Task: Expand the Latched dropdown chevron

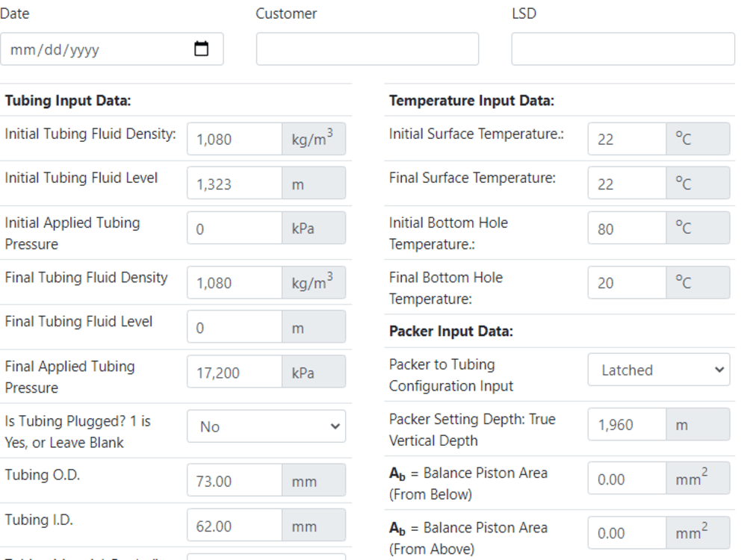Action: (721, 370)
